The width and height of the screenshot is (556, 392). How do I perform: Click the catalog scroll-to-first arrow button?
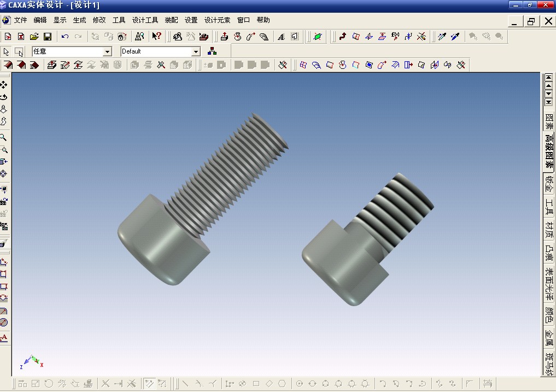(548, 77)
